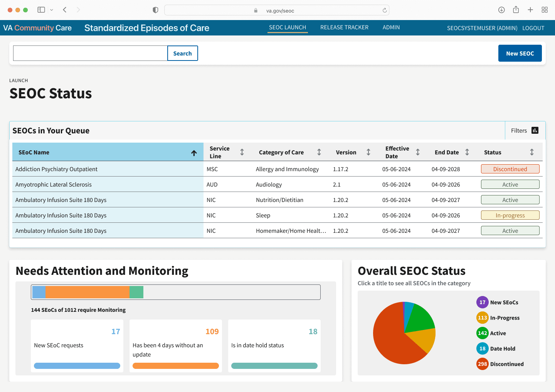Open the ADMIN menu
The image size is (555, 392).
point(391,27)
